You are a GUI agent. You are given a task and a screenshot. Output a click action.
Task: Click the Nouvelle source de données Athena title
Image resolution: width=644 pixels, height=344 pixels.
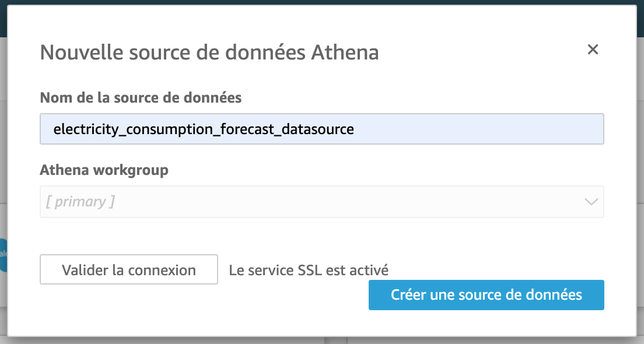209,53
